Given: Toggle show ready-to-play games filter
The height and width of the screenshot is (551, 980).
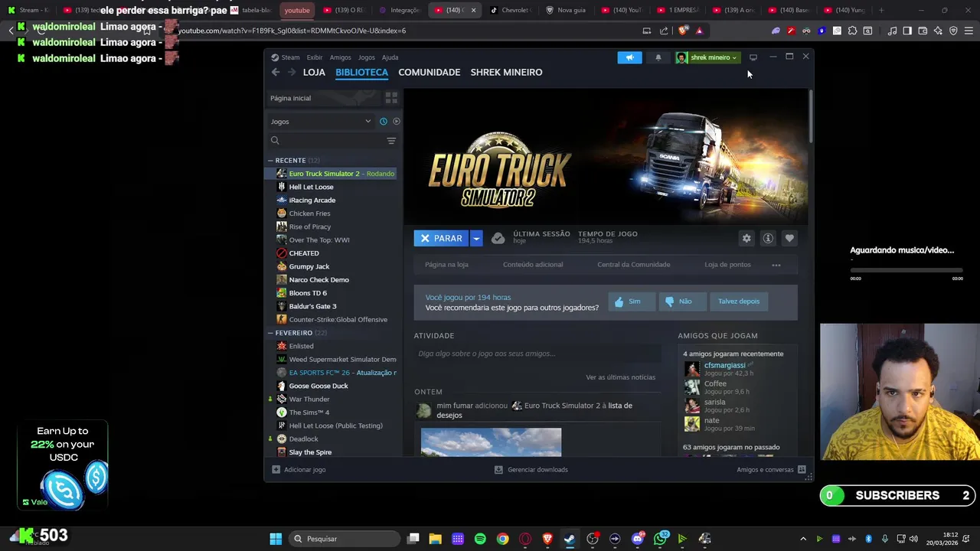Looking at the screenshot, I should (396, 122).
